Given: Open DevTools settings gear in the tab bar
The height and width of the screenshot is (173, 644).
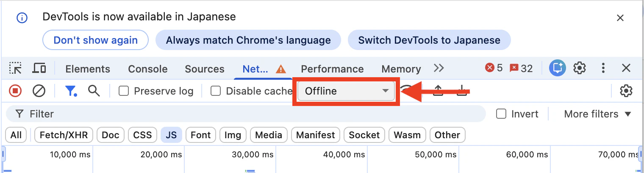Looking at the screenshot, I should pyautogui.click(x=580, y=68).
